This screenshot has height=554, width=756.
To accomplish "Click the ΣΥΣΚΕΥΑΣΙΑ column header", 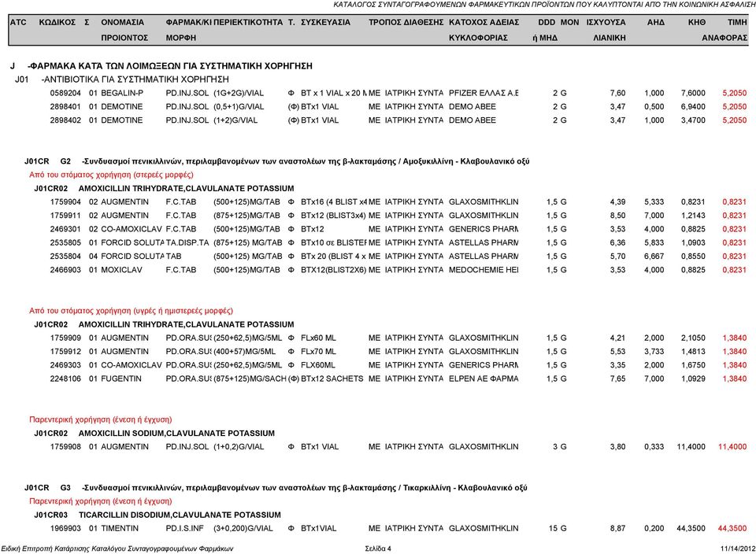I will (325, 22).
